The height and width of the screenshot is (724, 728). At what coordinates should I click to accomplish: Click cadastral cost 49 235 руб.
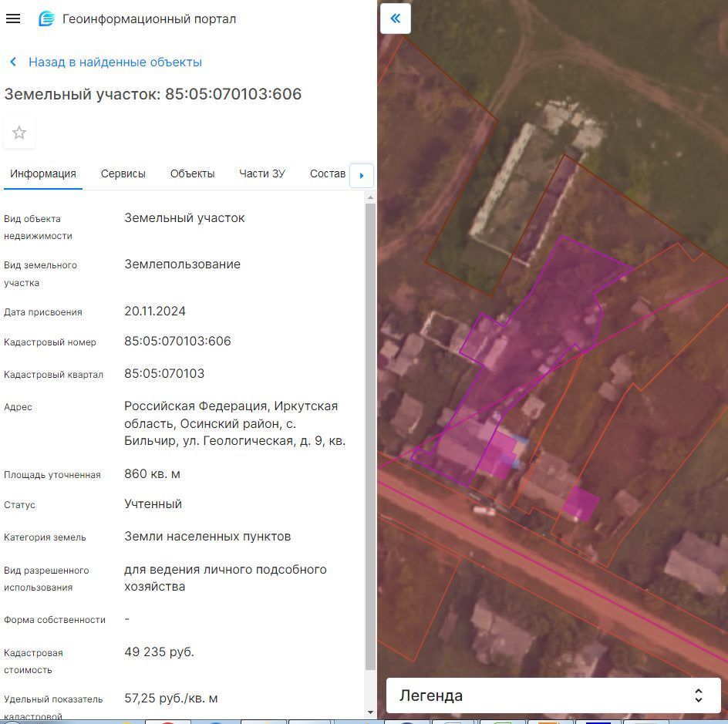159,652
